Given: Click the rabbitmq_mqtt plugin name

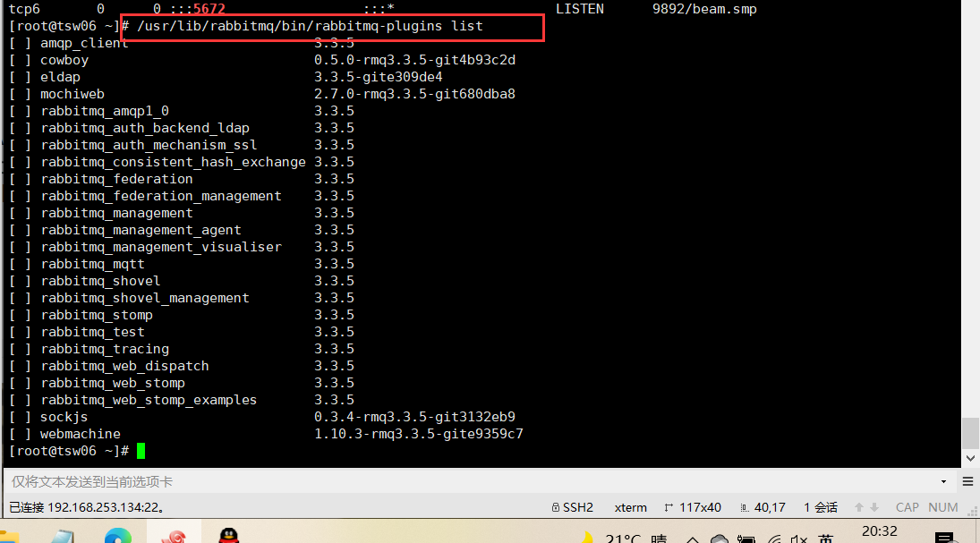Looking at the screenshot, I should point(92,264).
